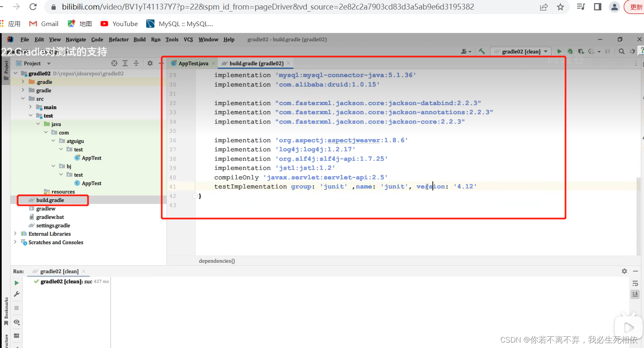Open the 地图 bookmark
The image size is (644, 348).
[80, 24]
